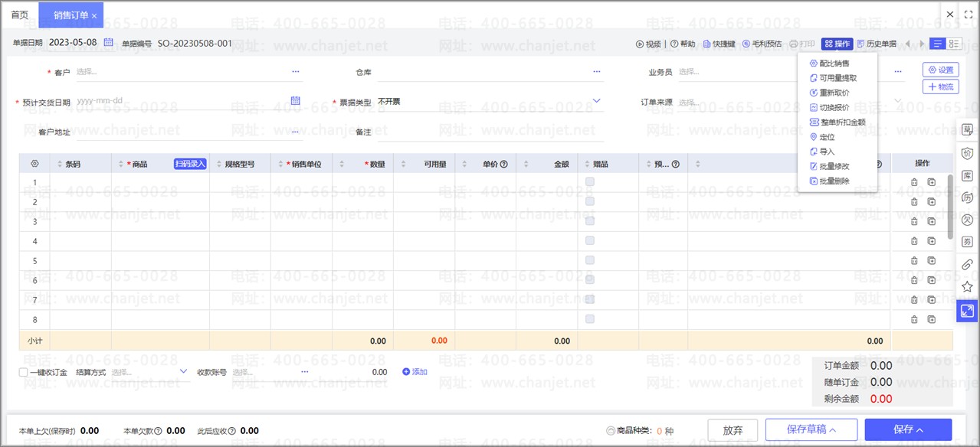Image resolution: width=980 pixels, height=447 pixels.
Task: Switch to the 首页 tab
Action: click(x=19, y=15)
